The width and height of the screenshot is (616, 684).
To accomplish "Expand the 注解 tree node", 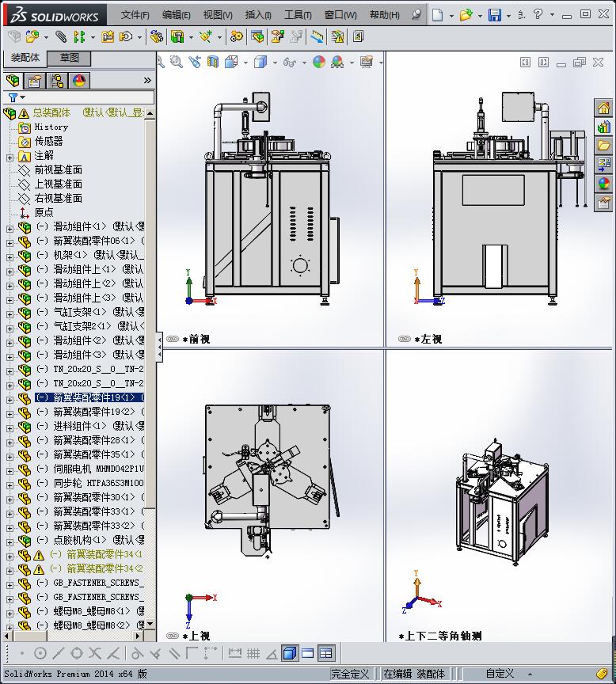I will [x=10, y=158].
